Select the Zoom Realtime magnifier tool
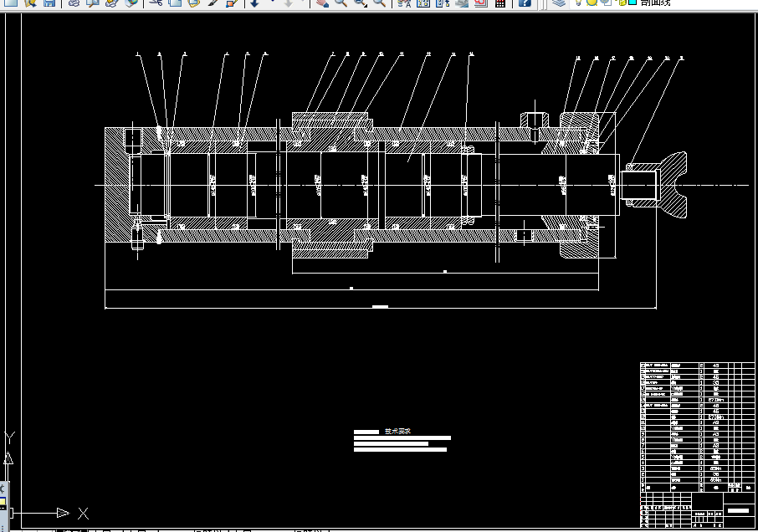Screen dimensions: 758x532 (341, 3)
